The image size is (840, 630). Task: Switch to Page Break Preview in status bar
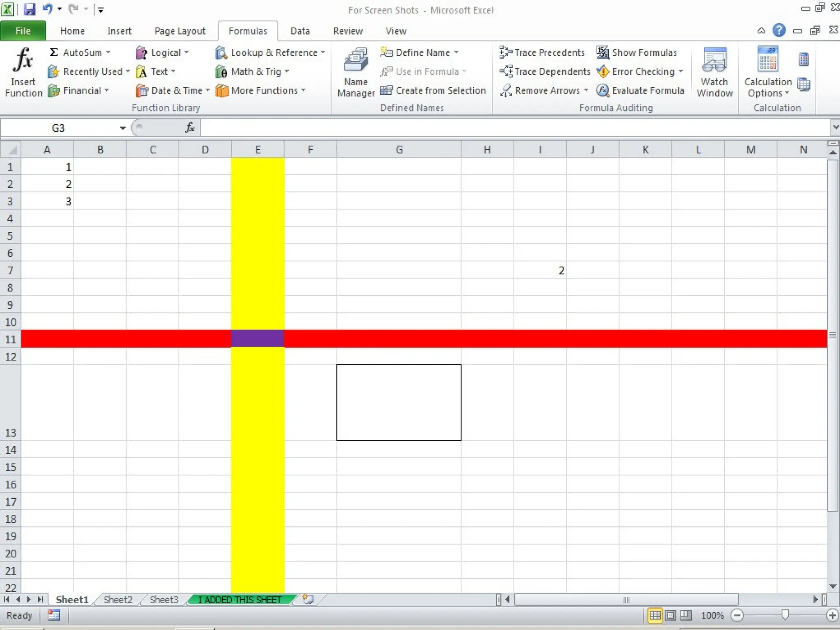point(686,615)
